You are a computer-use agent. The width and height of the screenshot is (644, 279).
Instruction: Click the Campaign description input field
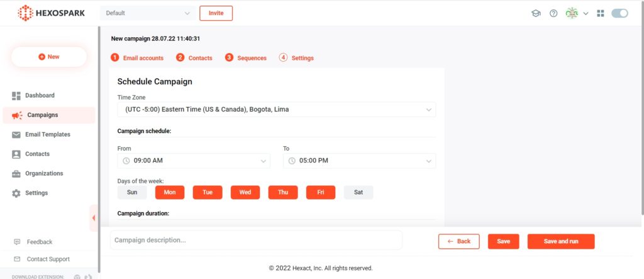(x=256, y=240)
